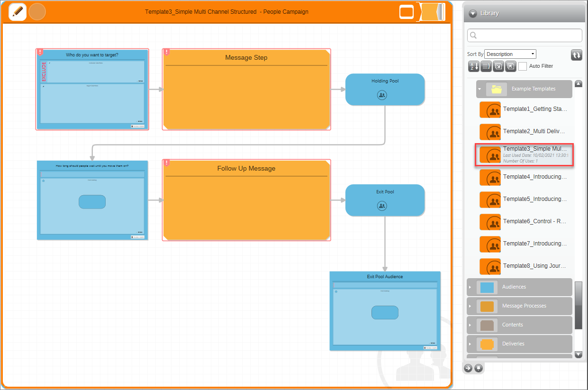
Task: Click the Follow Up Message node
Action: click(246, 200)
